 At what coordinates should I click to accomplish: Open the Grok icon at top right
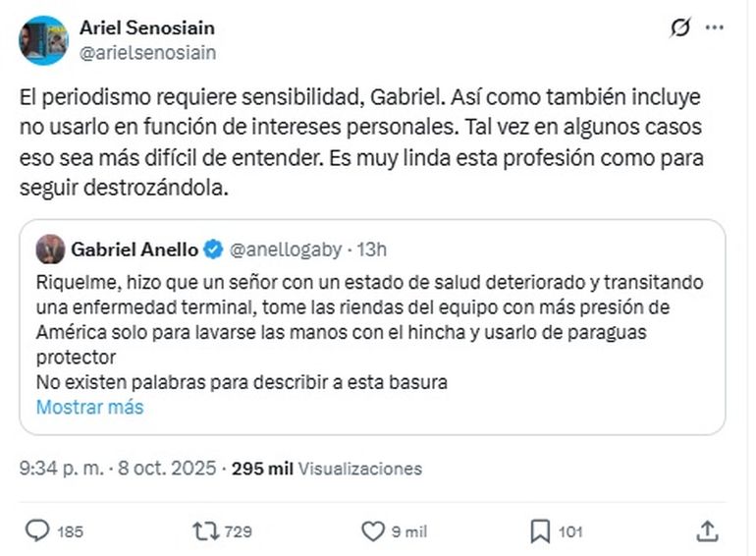[680, 28]
